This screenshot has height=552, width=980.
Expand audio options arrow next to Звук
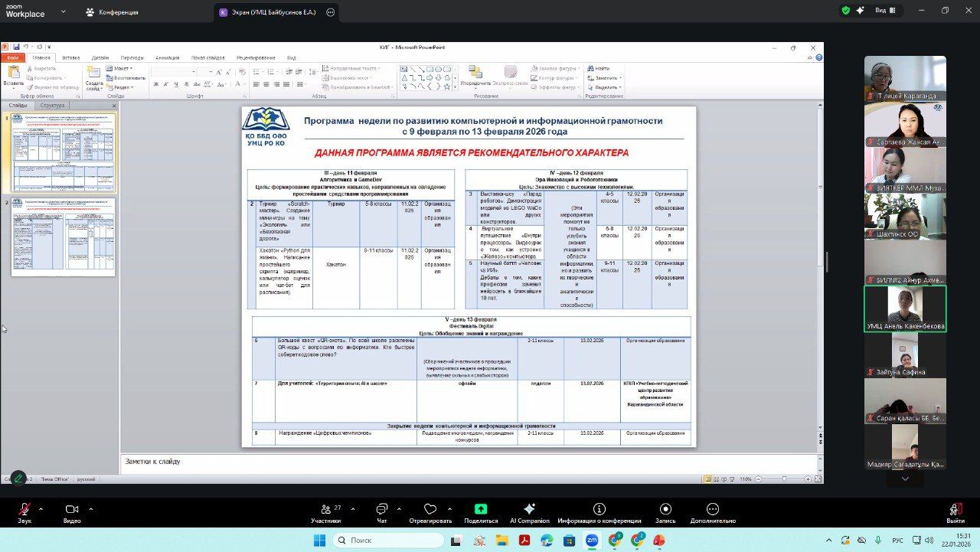tap(41, 508)
